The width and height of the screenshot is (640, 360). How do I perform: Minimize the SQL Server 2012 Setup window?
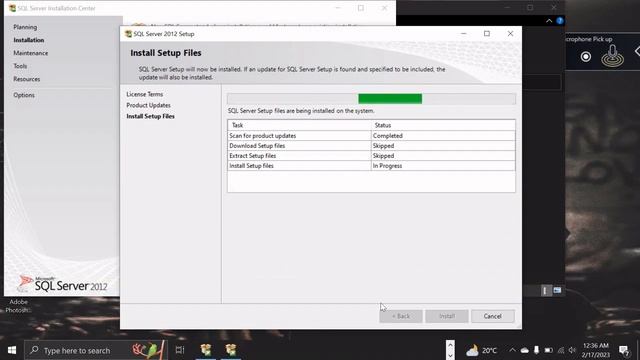[x=463, y=34]
